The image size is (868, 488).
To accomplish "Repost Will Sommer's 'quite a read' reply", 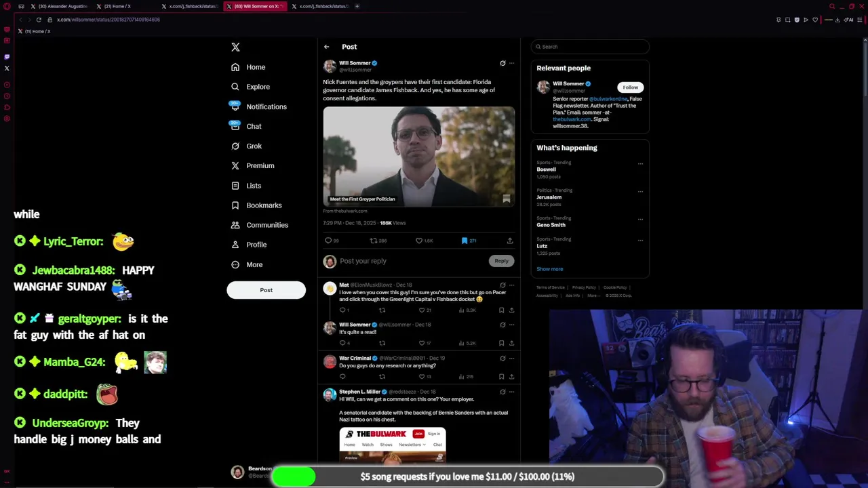I will coord(382,343).
